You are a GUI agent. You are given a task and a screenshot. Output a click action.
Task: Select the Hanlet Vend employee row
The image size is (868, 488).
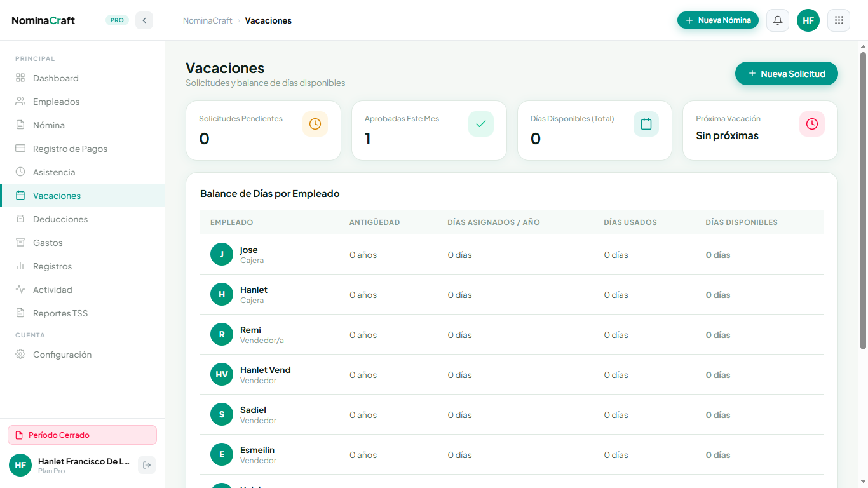(x=512, y=375)
